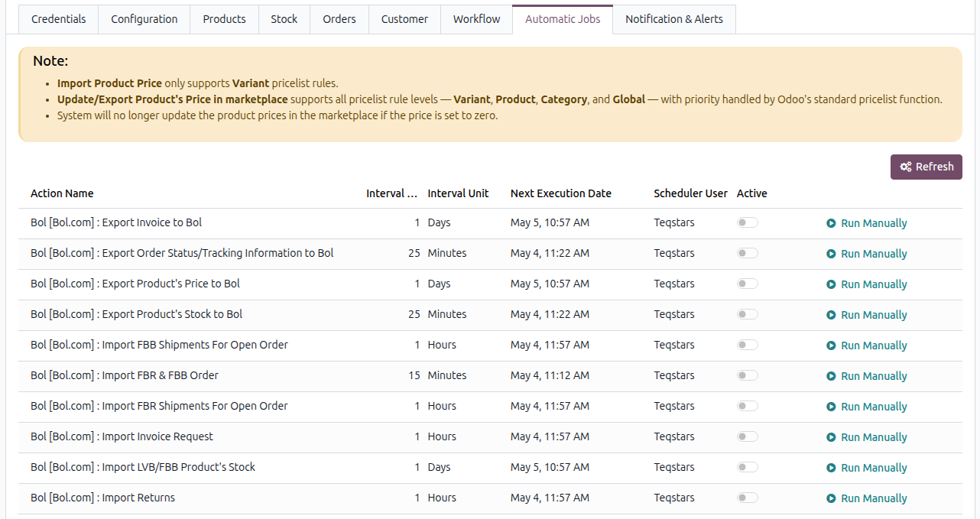Click play icon for Export Product's Stock row
This screenshot has width=980, height=519.
point(831,315)
